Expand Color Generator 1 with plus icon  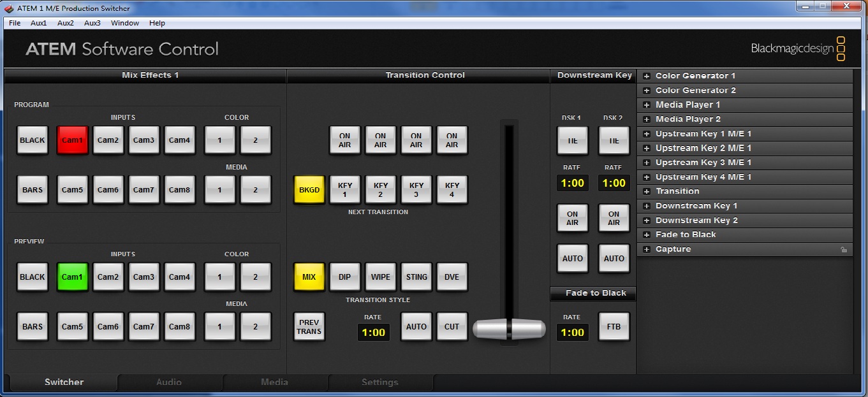click(x=647, y=76)
